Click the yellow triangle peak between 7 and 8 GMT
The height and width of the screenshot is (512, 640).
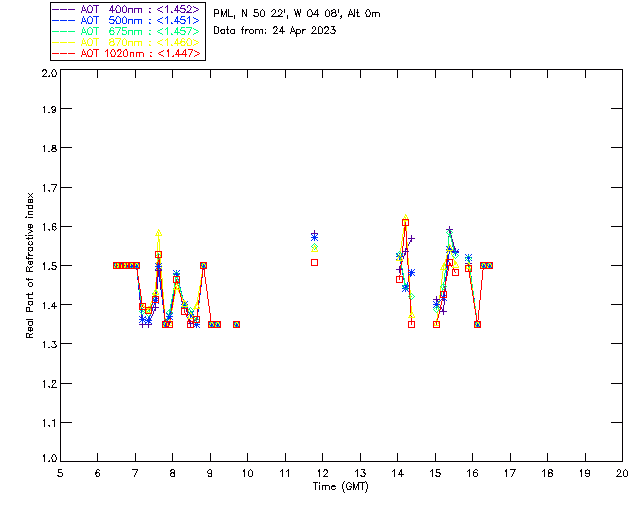click(x=158, y=233)
